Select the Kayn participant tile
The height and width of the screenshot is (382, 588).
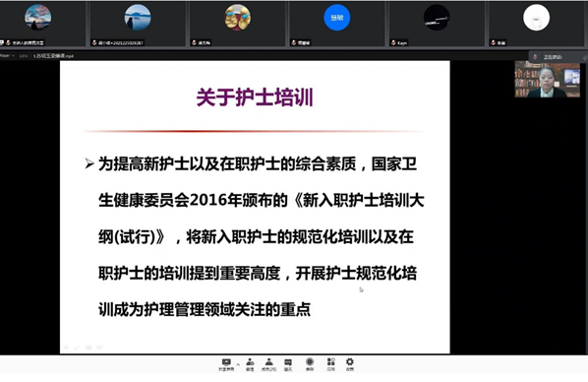[x=437, y=24]
